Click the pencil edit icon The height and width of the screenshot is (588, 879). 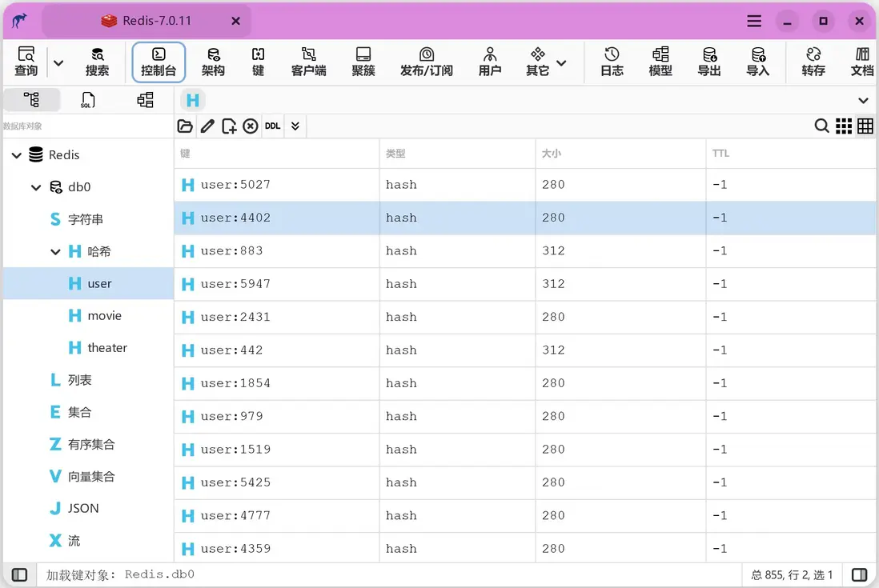(207, 126)
